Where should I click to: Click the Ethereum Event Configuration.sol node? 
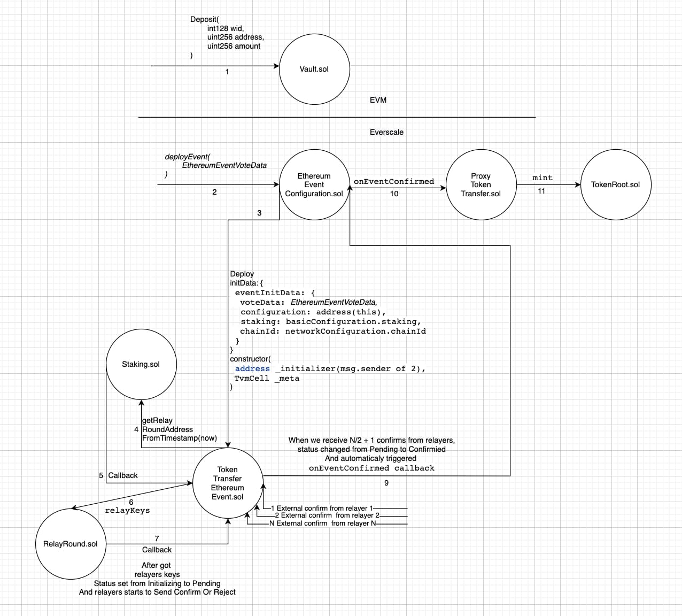point(314,184)
